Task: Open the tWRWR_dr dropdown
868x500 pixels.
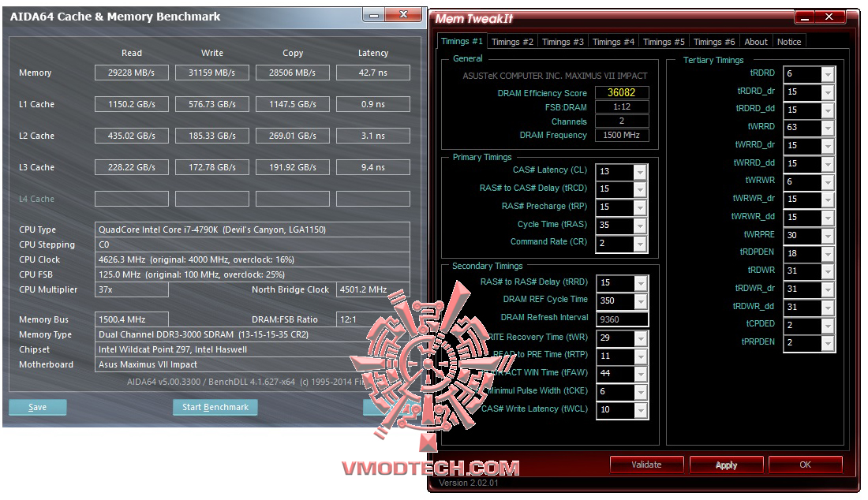Action: pos(828,200)
